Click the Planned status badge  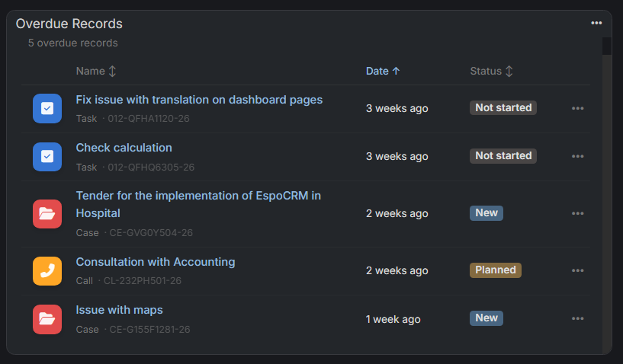pos(496,270)
